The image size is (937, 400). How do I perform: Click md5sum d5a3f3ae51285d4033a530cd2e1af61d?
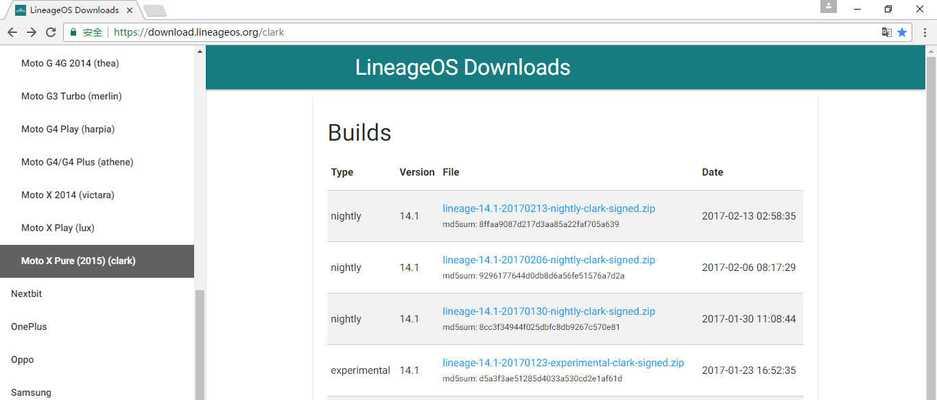(x=532, y=378)
